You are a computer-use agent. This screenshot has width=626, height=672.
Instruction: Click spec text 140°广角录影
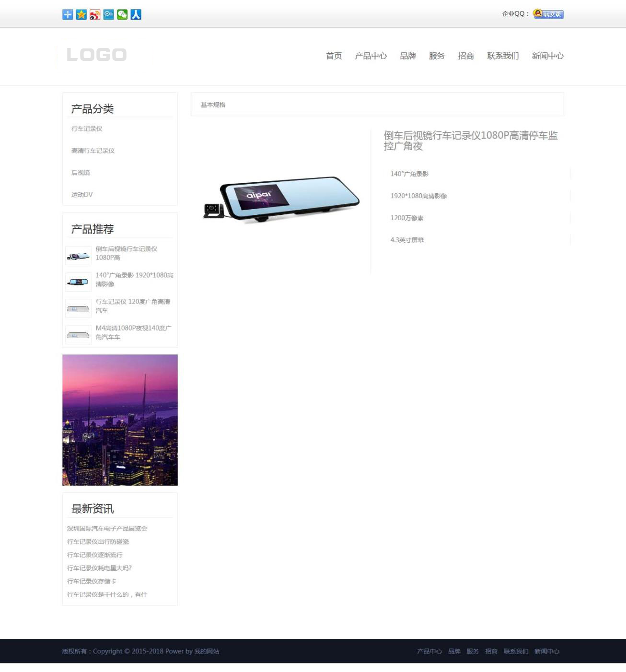[x=409, y=174]
